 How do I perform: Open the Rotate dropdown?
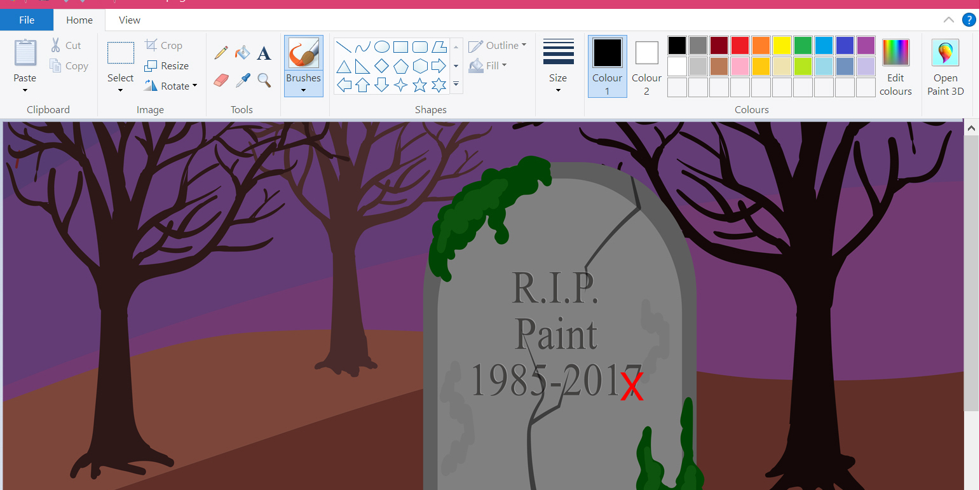(171, 86)
